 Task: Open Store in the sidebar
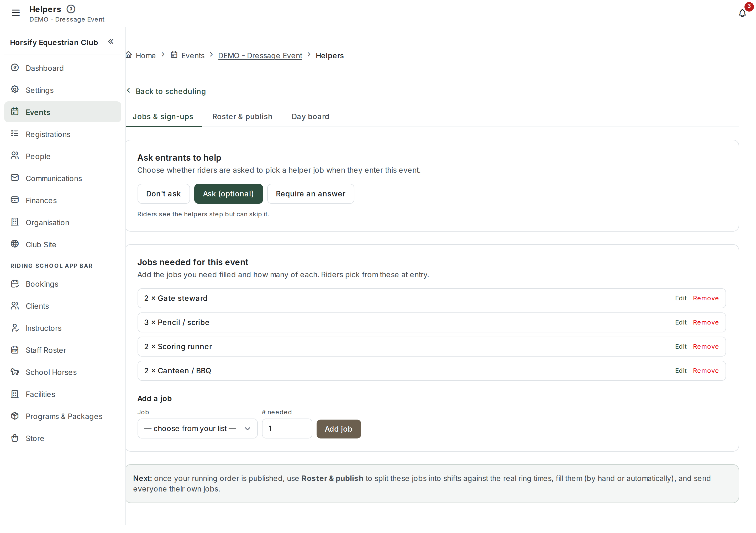click(62, 439)
